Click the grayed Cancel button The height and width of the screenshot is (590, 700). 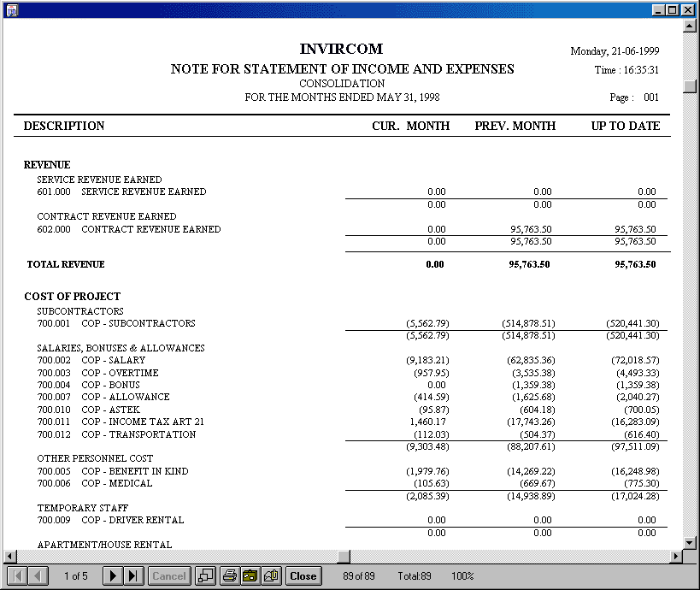(x=169, y=575)
